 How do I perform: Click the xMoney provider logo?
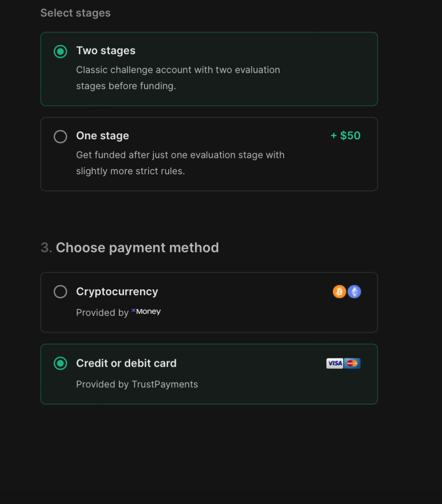click(146, 312)
